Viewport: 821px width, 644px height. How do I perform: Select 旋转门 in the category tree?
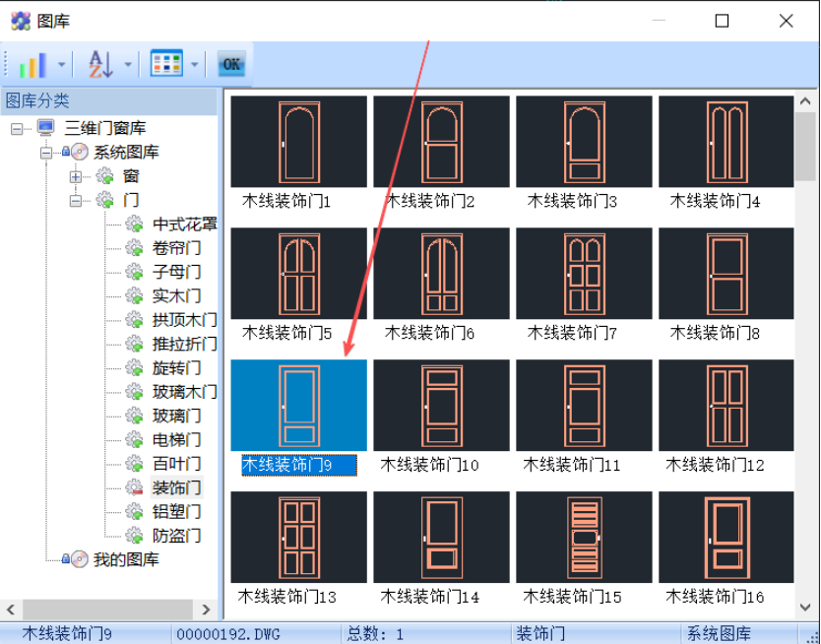[x=176, y=368]
